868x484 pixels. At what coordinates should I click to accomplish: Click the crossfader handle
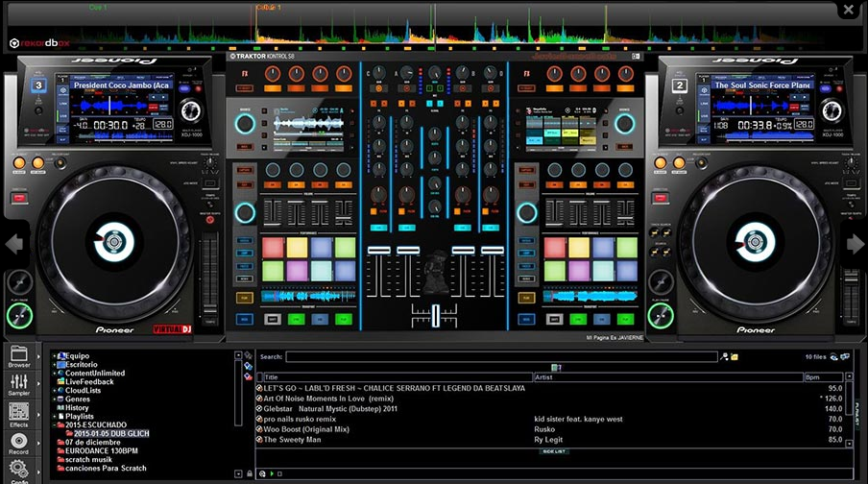(436, 315)
